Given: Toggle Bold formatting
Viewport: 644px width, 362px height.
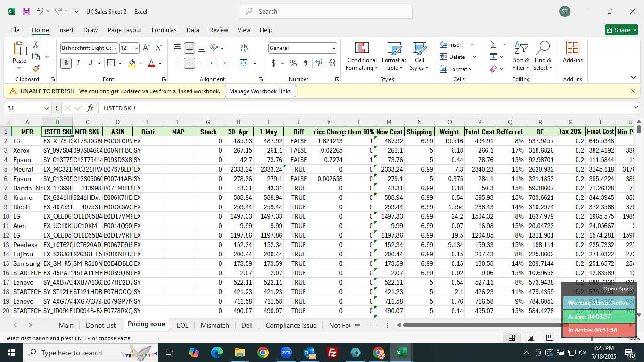Looking at the screenshot, I should [x=66, y=63].
